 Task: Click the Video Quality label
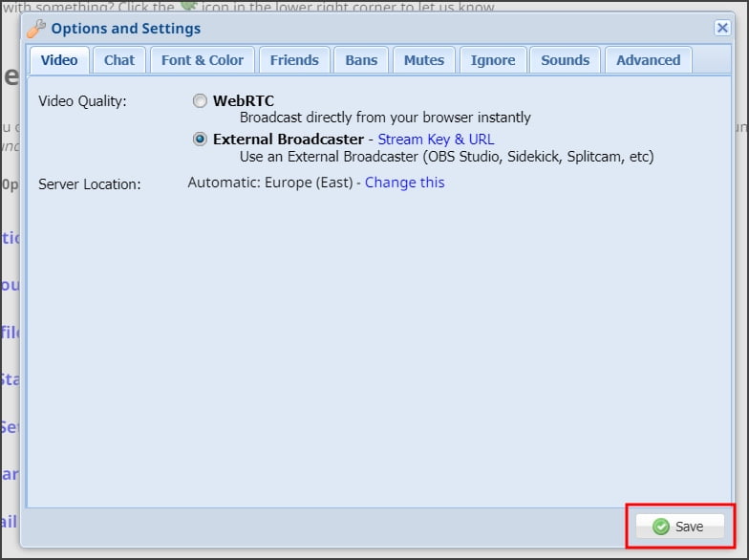pyautogui.click(x=82, y=101)
